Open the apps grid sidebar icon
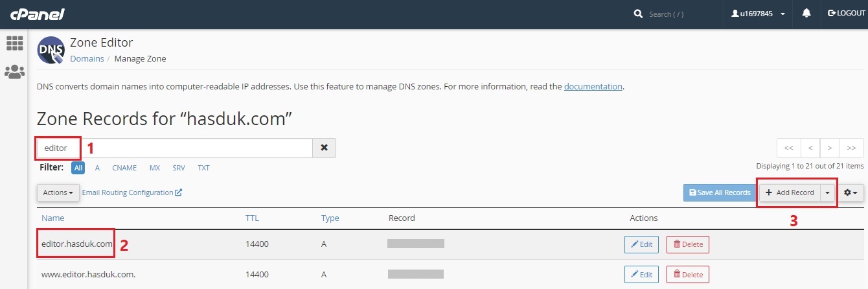The image size is (868, 289). click(x=14, y=43)
